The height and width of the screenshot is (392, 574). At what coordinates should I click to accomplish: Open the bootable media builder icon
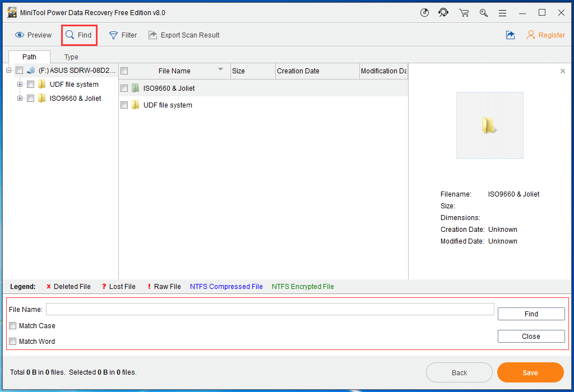tap(424, 12)
